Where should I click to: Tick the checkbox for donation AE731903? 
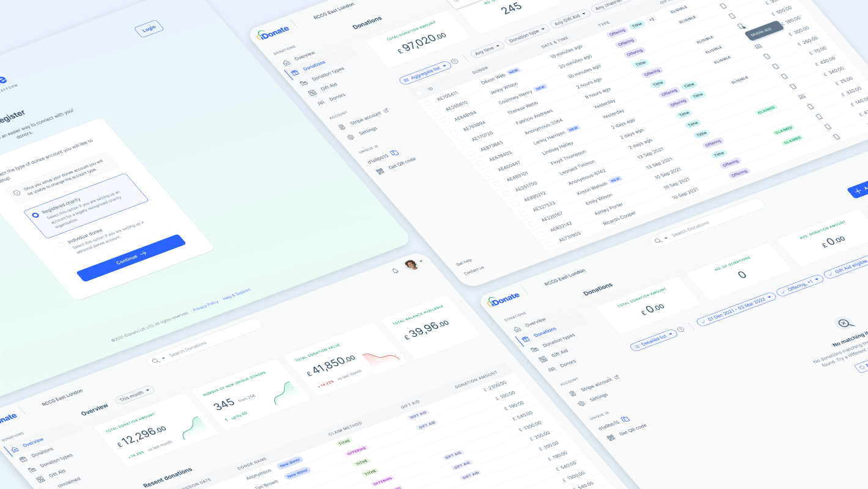click(x=549, y=244)
